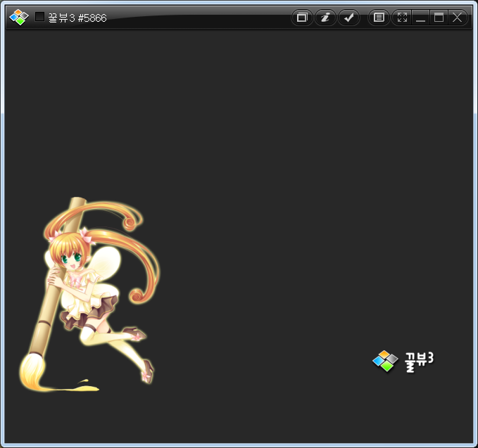This screenshot has height=448, width=478.
Task: Enter fullscreen using the four-arrows icon
Action: [x=402, y=18]
